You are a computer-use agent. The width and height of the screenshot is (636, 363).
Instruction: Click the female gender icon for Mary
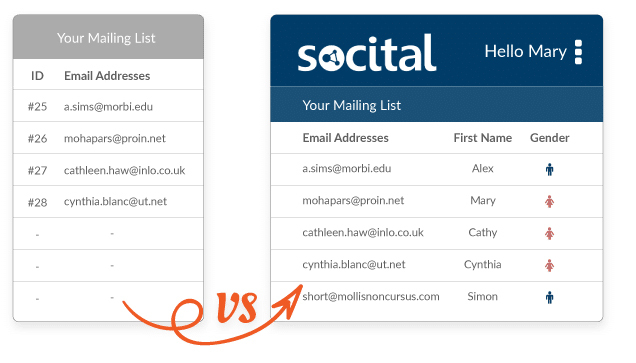(x=550, y=201)
